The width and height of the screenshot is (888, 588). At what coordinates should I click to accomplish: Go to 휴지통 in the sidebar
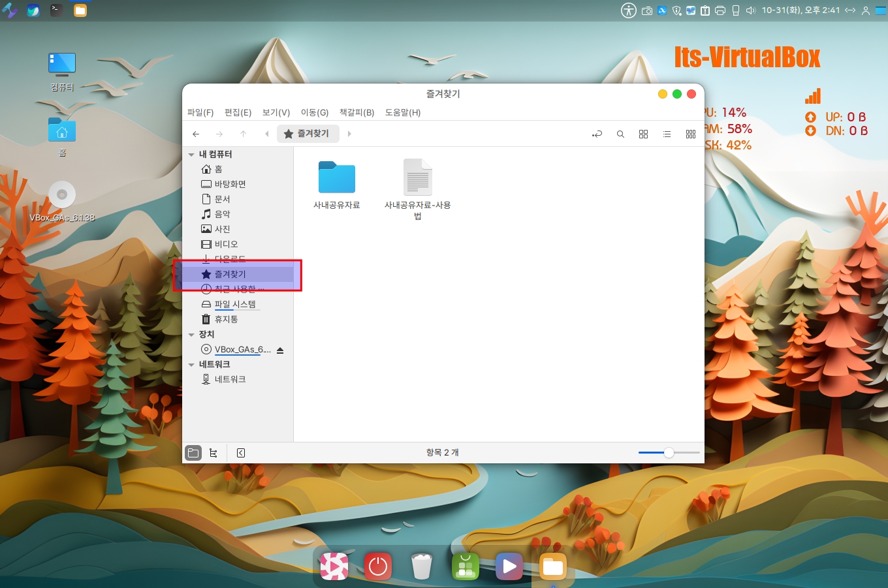click(226, 319)
